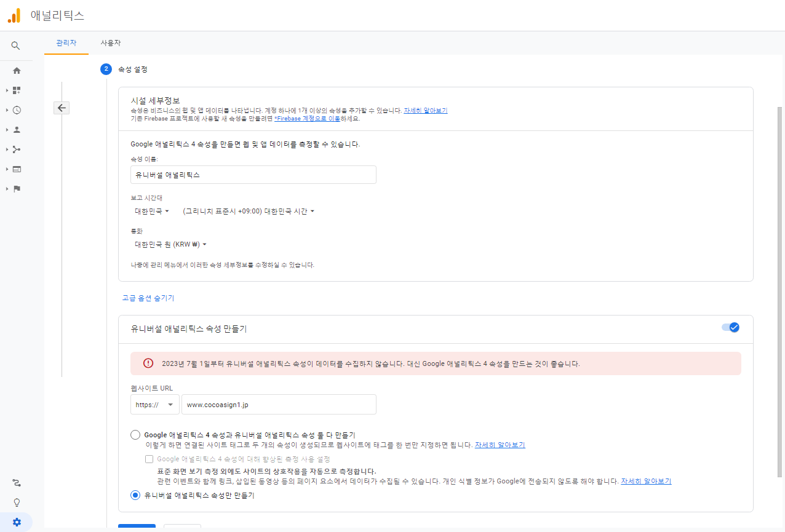
Task: Select the Home icon in the left sidebar
Action: click(15, 70)
